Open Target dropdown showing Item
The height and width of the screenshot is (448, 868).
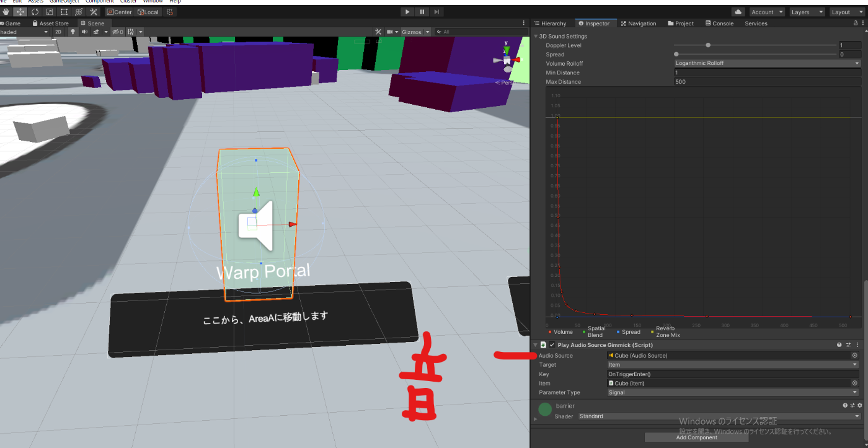(x=734, y=365)
